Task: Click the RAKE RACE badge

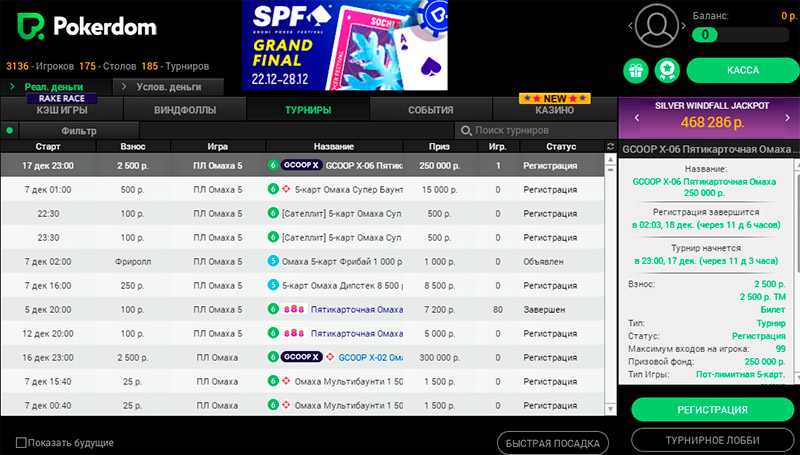Action: pyautogui.click(x=62, y=98)
